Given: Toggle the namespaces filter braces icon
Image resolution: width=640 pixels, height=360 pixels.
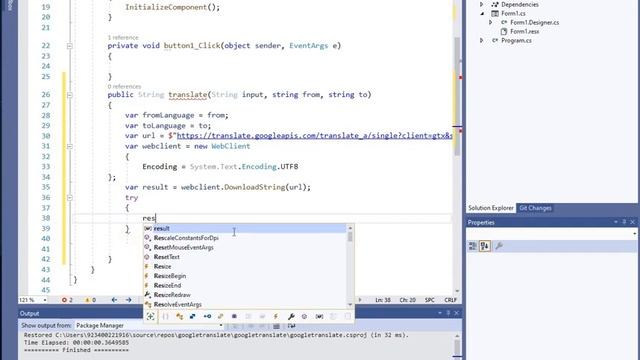Looking at the screenshot, I should point(165,316).
